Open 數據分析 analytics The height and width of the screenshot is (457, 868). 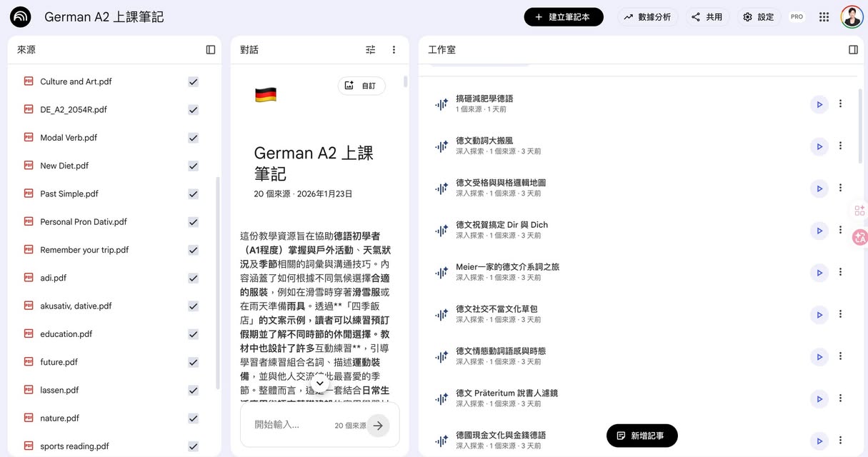tap(647, 17)
